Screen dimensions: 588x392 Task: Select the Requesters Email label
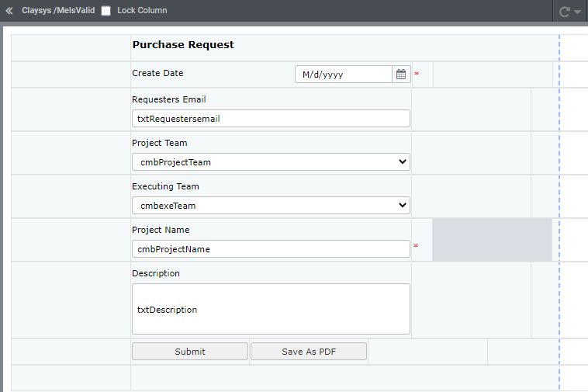click(169, 99)
